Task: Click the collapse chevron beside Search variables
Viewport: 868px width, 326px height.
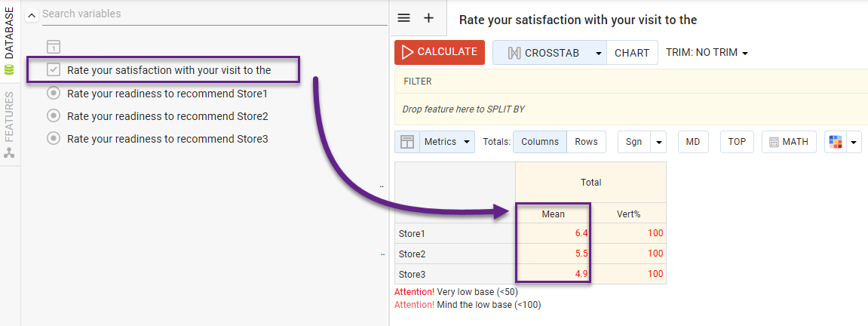Action: click(x=32, y=14)
